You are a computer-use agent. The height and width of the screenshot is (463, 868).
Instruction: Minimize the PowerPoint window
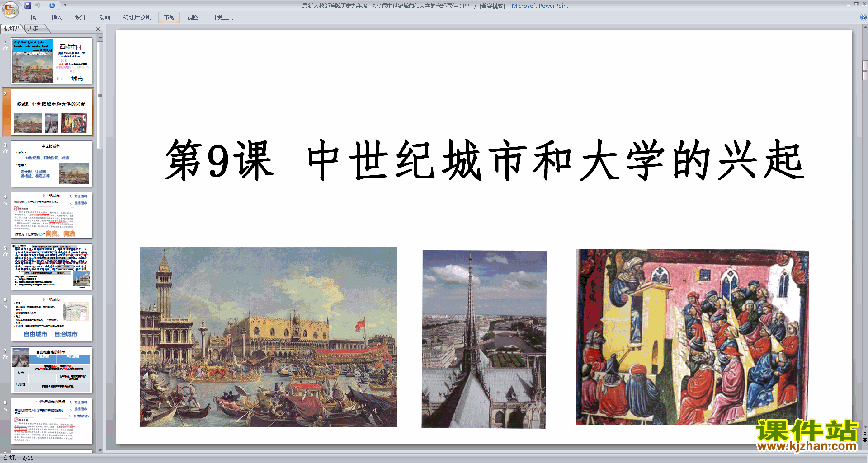point(848,4)
